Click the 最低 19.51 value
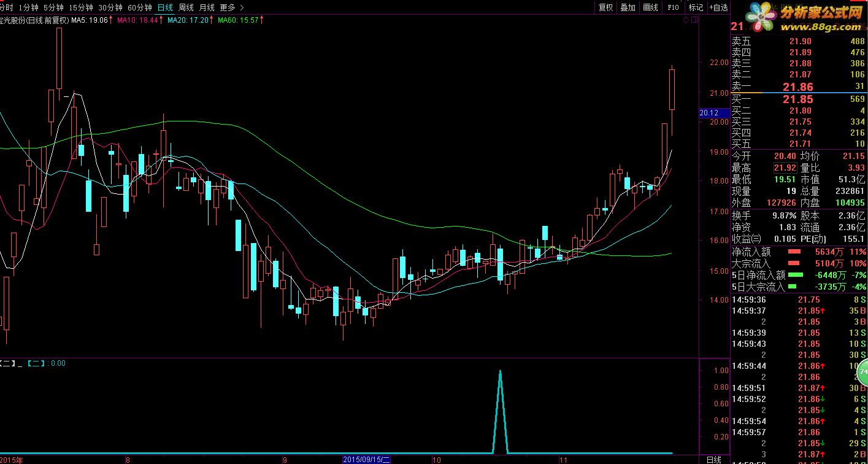Viewport: 868px width, 464px height. coord(785,179)
